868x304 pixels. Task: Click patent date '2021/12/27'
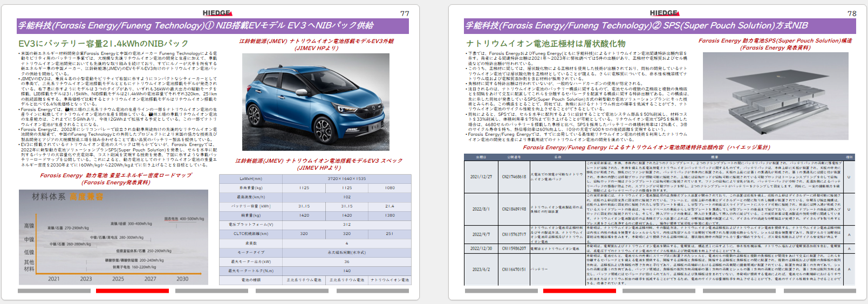(481, 176)
